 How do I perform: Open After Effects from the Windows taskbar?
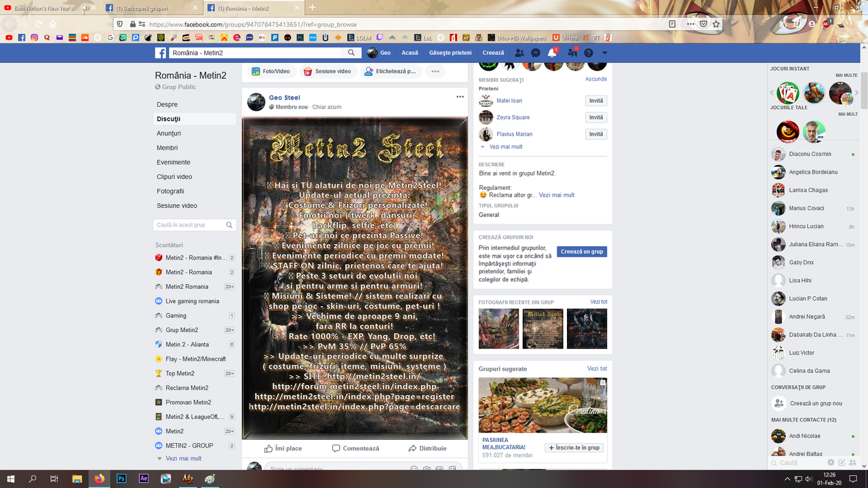144,479
